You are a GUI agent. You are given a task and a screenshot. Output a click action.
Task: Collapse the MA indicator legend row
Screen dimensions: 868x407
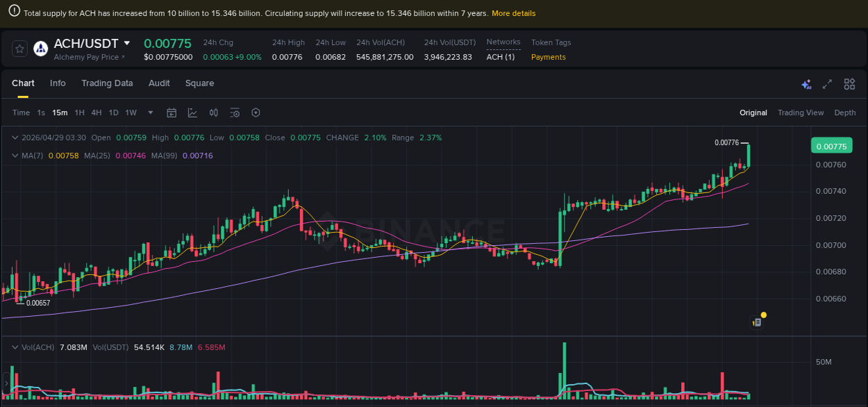tap(15, 156)
